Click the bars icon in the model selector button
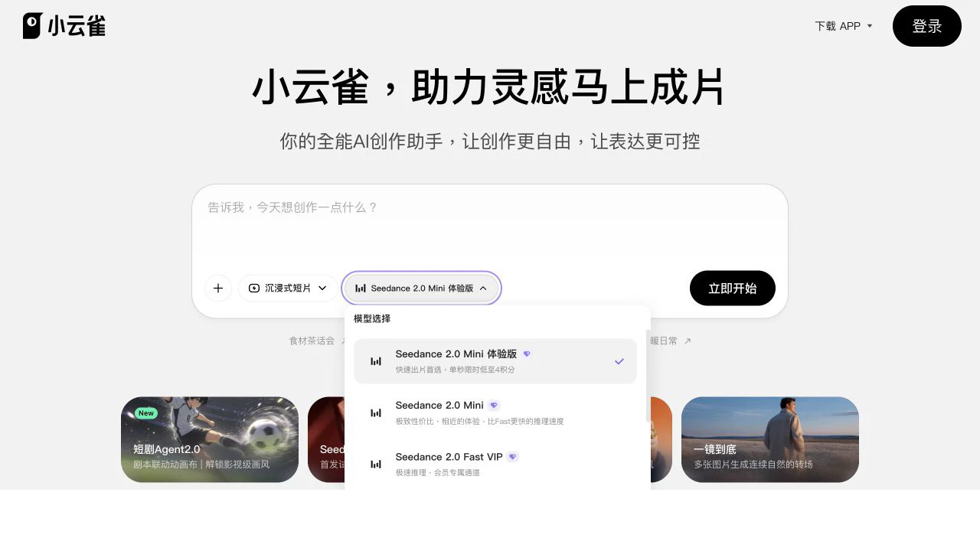This screenshot has height=551, width=980. coord(361,289)
